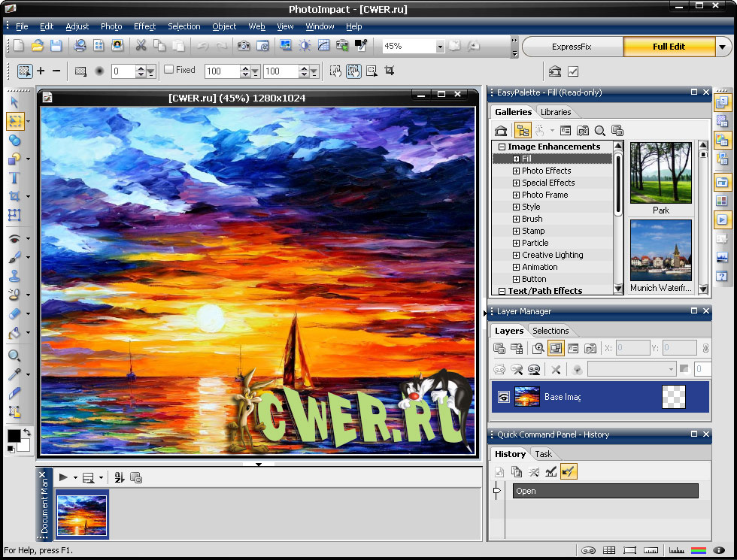Click the black foreground color swatch

[x=14, y=436]
